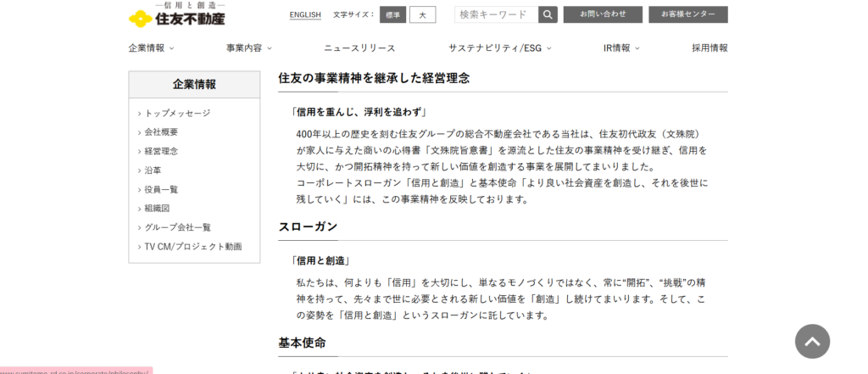Expand the 企業情報 navigation menu
This screenshot has width=868, height=374.
click(151, 48)
